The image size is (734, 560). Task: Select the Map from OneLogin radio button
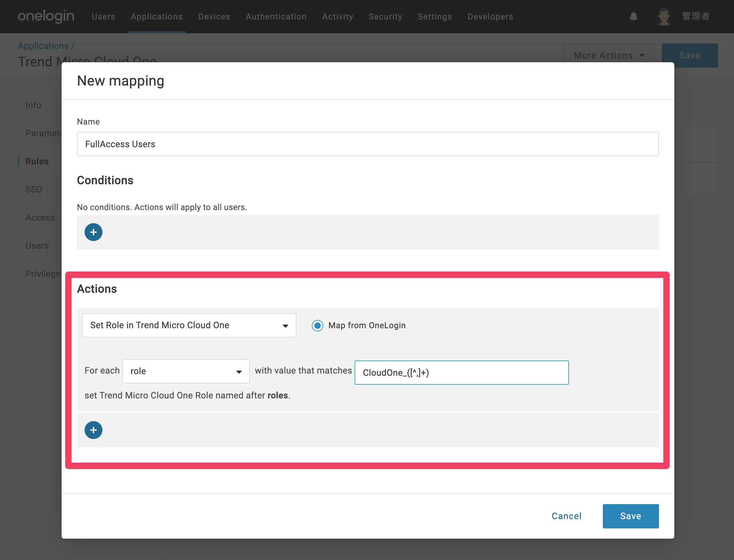(x=317, y=325)
